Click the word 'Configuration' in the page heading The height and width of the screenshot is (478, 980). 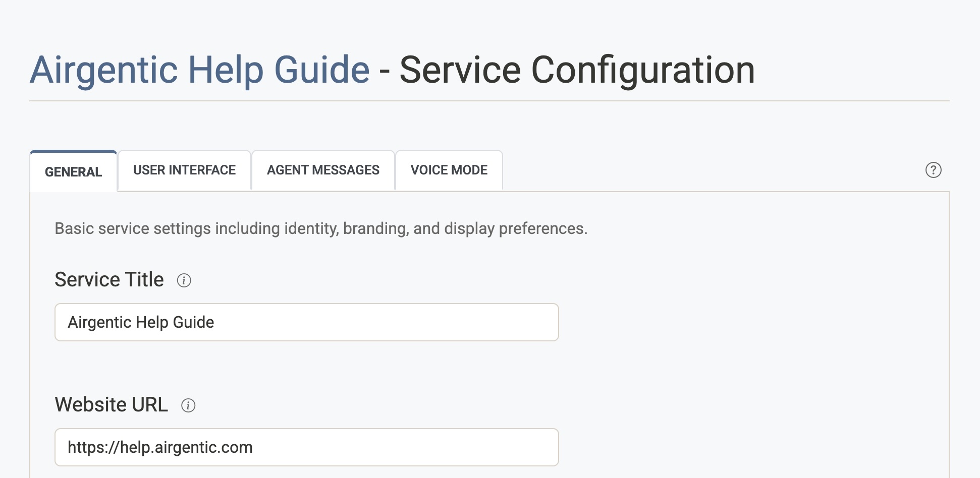point(643,70)
